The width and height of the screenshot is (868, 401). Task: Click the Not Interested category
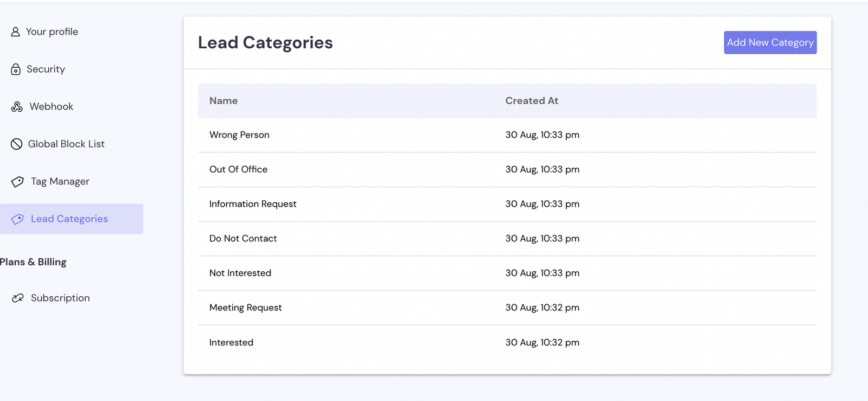click(240, 273)
